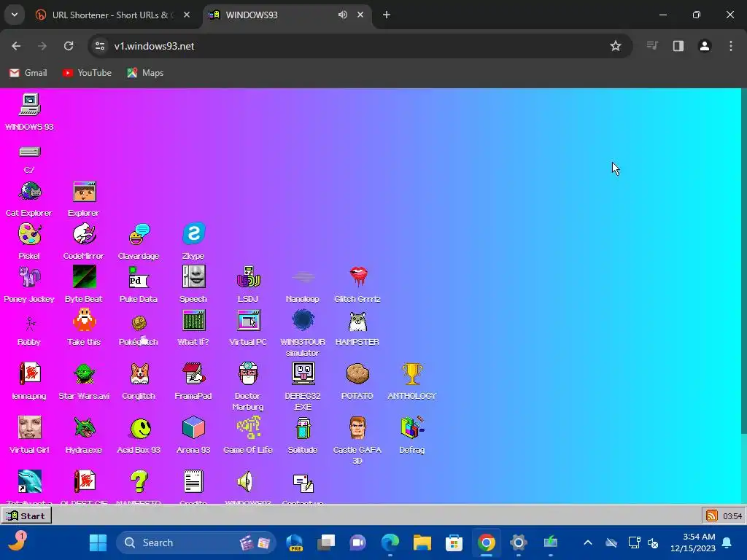Open Game Of Life icon
Image resolution: width=747 pixels, height=560 pixels.
(x=248, y=428)
